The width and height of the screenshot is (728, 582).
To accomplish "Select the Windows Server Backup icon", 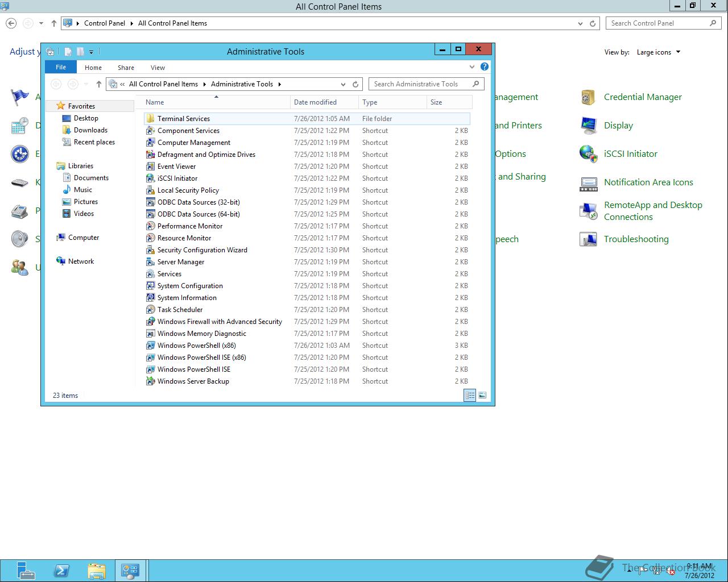I will click(150, 381).
